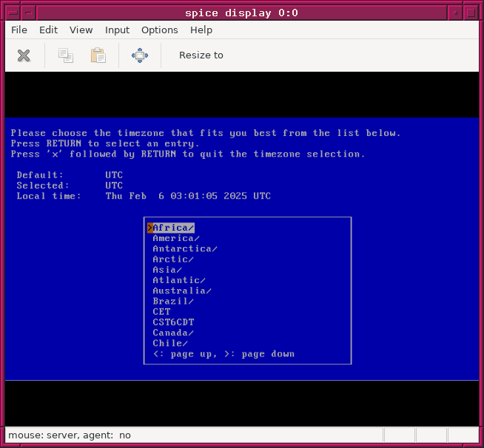Choose the Asia/ timezone region
The image size is (484, 448).
167,270
